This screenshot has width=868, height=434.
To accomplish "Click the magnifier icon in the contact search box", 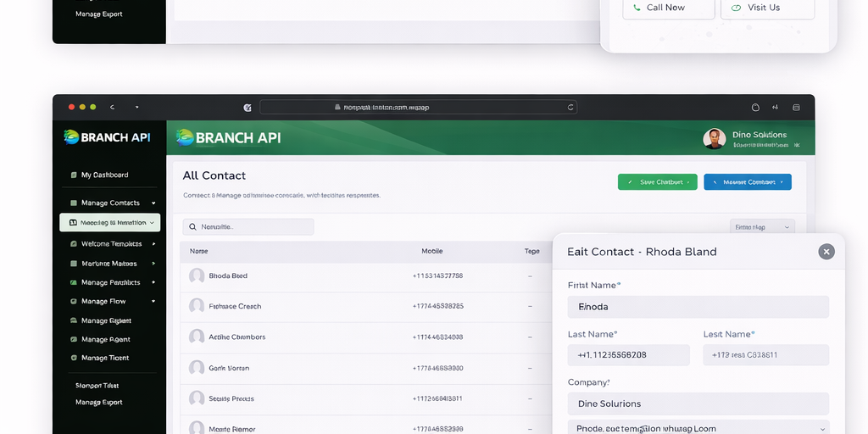I will pyautogui.click(x=192, y=227).
